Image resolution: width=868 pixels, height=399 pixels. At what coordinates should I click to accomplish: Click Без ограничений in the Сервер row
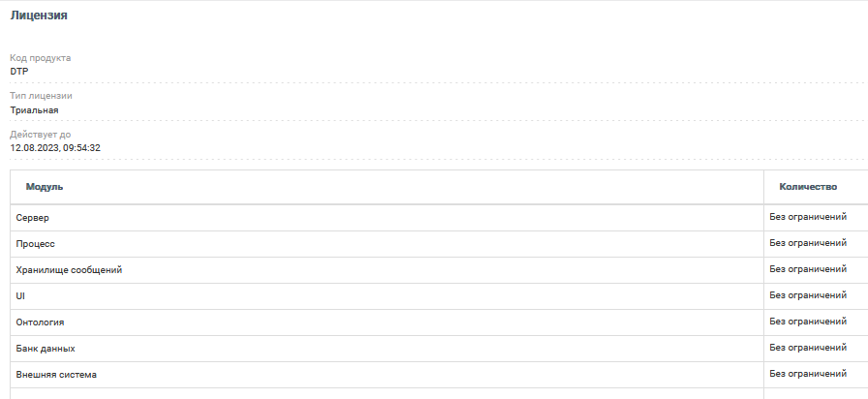[808, 217]
